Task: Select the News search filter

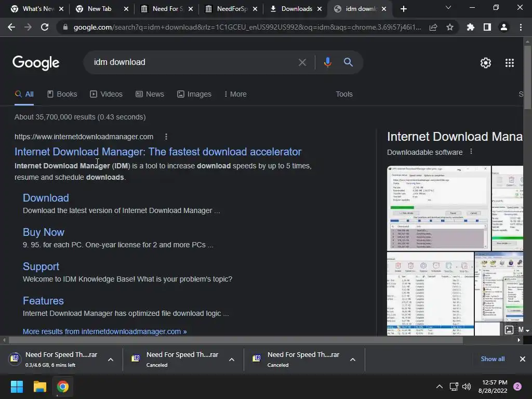Action: 150,95
